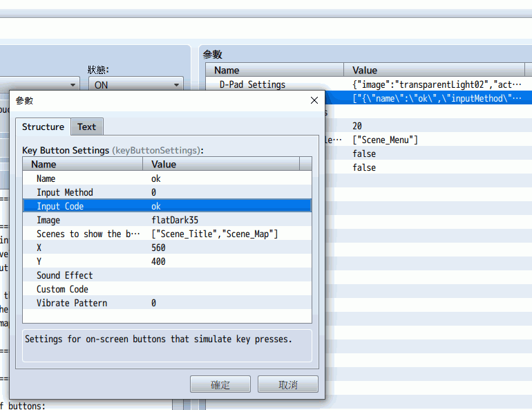Select the Vibrate Pattern row
The image size is (532, 410).
click(x=167, y=303)
